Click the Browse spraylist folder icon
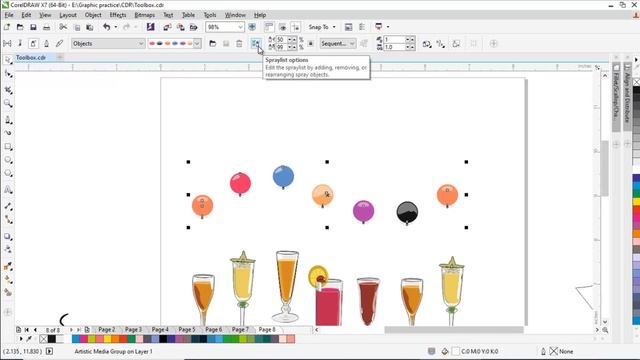This screenshot has width=640, height=360. pos(213,43)
